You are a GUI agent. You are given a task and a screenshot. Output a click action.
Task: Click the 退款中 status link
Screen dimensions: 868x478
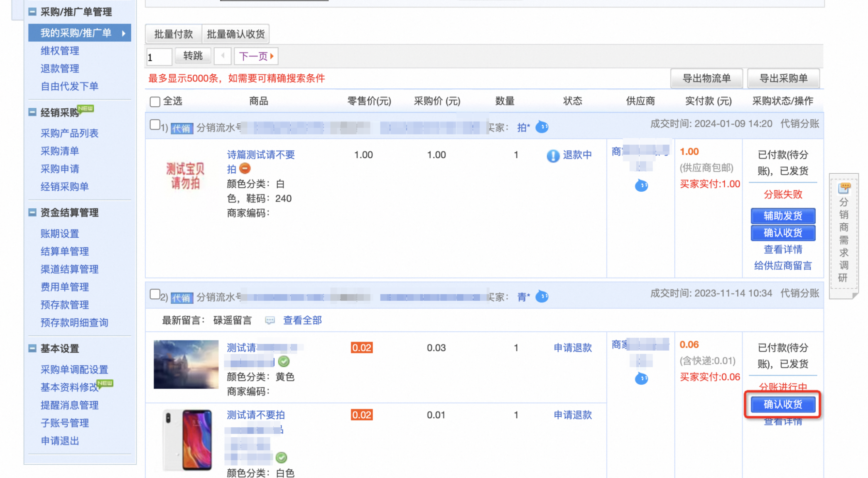click(577, 155)
